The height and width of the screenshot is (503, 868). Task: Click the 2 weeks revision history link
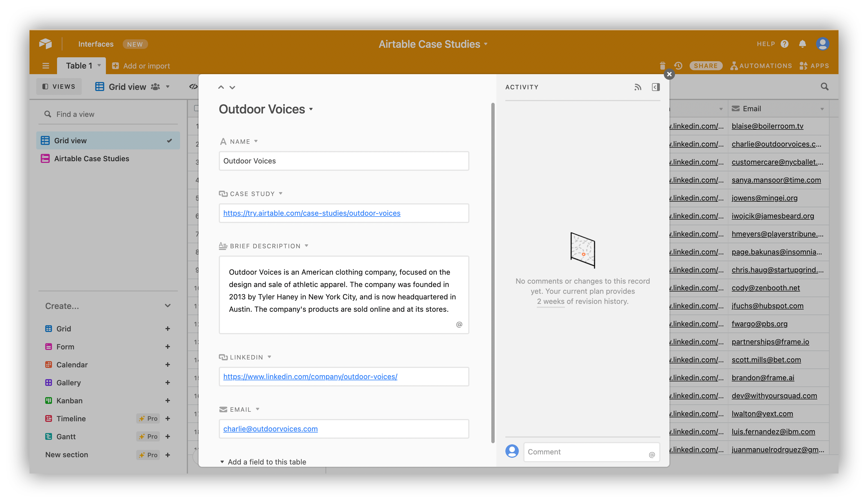[550, 301]
